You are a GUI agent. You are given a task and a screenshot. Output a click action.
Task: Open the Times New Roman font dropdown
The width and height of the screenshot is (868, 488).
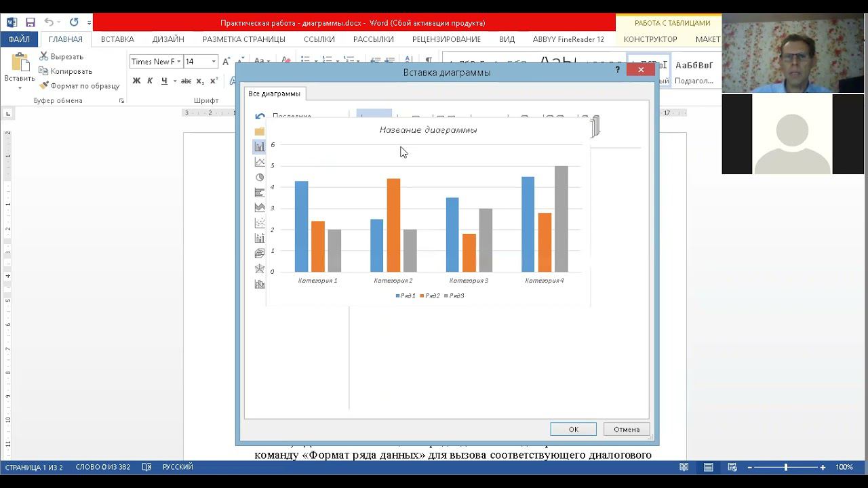pos(179,62)
